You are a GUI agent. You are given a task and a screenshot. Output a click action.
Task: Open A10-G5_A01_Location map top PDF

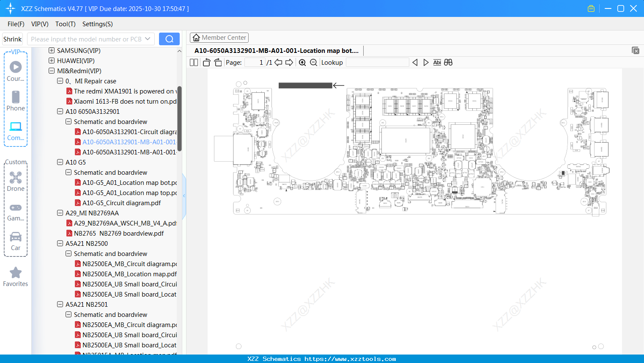click(126, 193)
